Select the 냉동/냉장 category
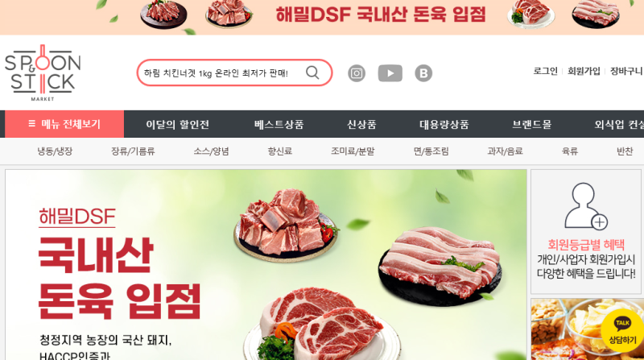The width and height of the screenshot is (644, 360). [x=55, y=151]
